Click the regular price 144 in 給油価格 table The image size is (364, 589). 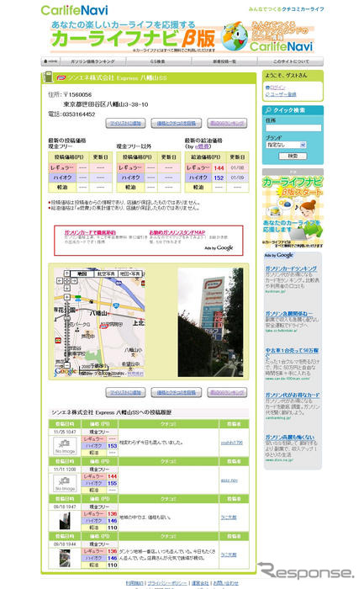click(x=219, y=168)
